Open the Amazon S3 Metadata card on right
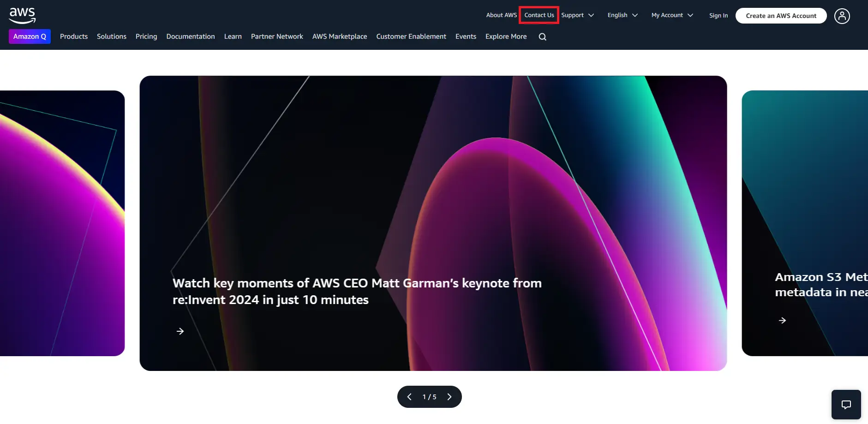The image size is (868, 424). point(805,223)
